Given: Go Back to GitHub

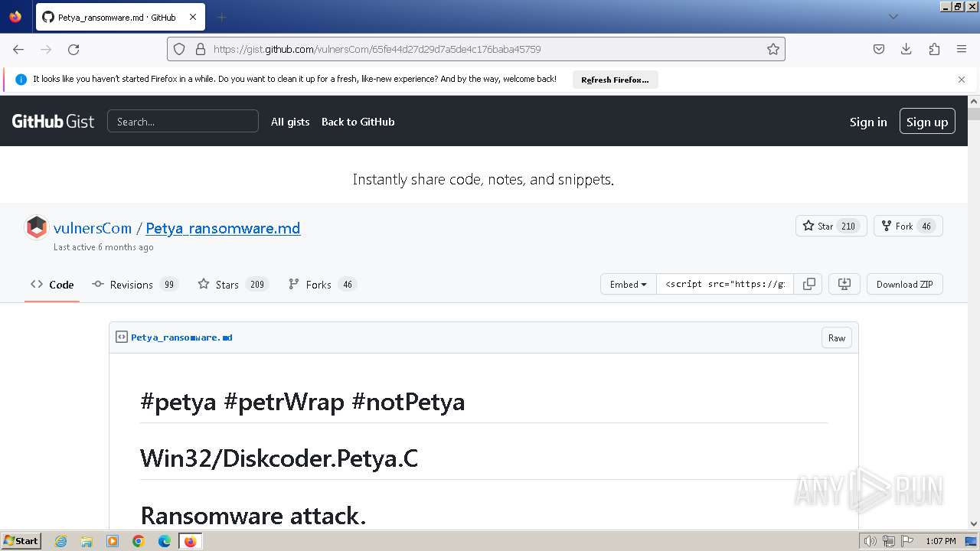Looking at the screenshot, I should tap(358, 122).
